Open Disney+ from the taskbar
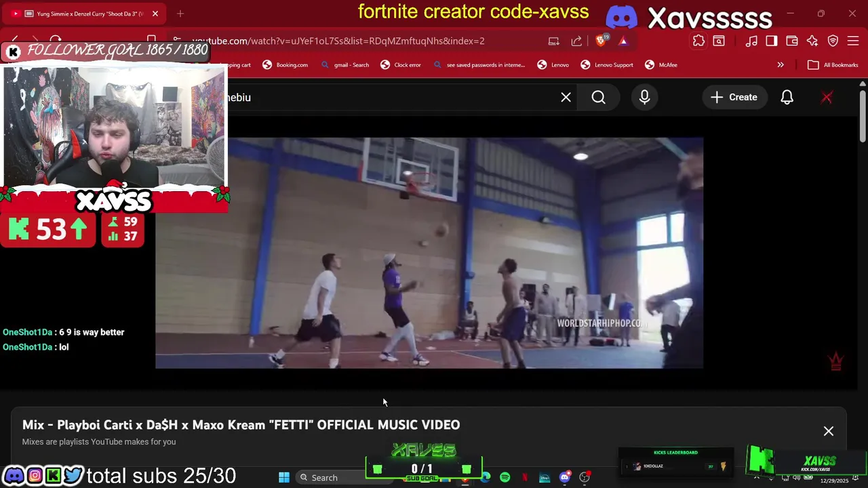Screen dimensions: 868x488 (545, 478)
